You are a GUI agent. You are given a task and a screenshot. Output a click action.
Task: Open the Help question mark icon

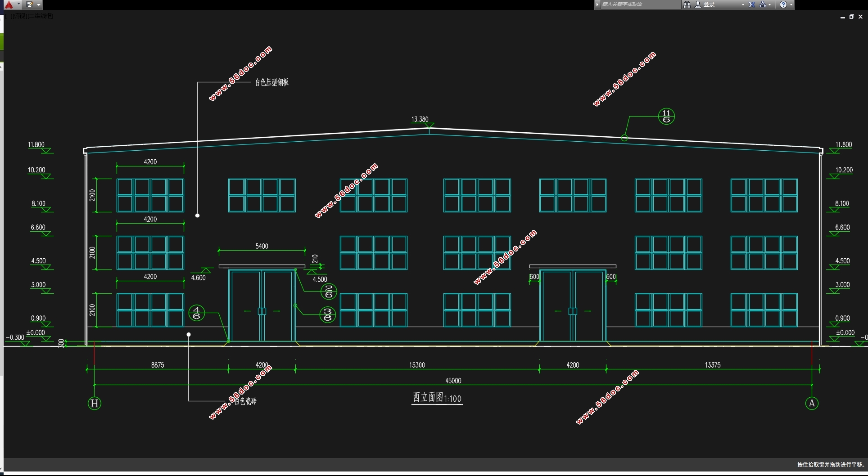tap(783, 4)
